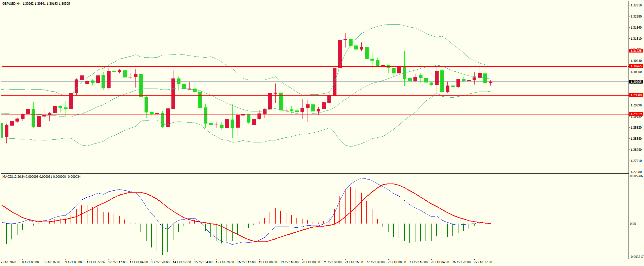The height and width of the screenshot is (266, 644).
Task: Click the 11 Oct 22:06 time label
Action: [x=96, y=262]
